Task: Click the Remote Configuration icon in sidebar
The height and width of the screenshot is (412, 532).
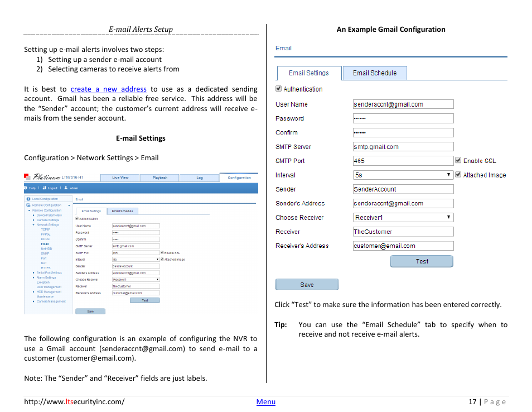Action: 28,205
